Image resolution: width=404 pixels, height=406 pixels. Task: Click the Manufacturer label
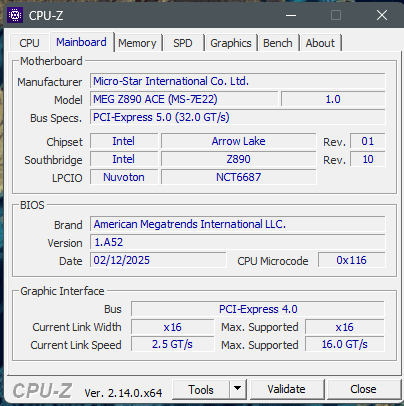tap(50, 82)
